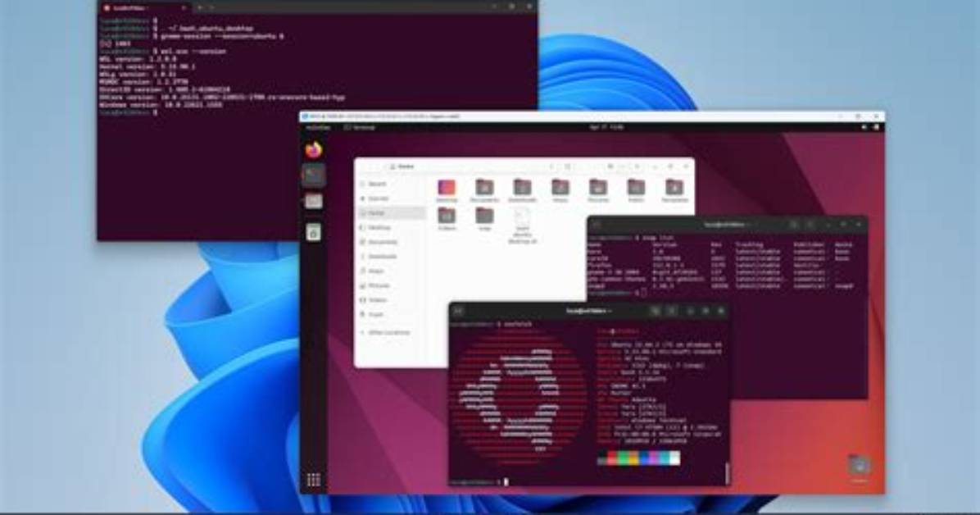Open the Music folder icon in Files grid
980x515 pixels.
coord(560,190)
